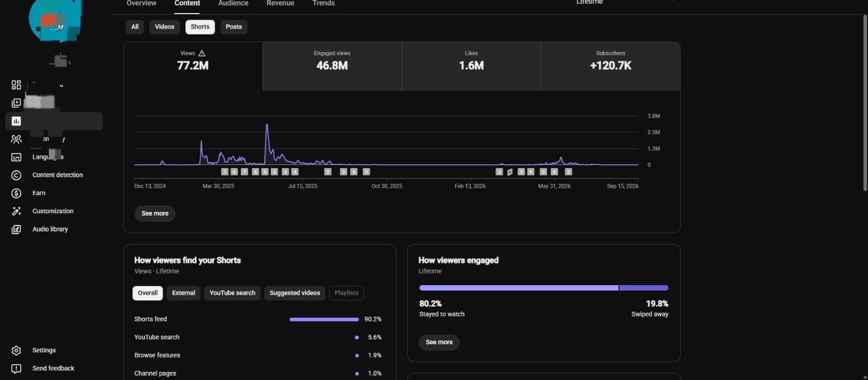Select the Shorts content filter chip
This screenshot has width=868, height=380.
tap(200, 27)
